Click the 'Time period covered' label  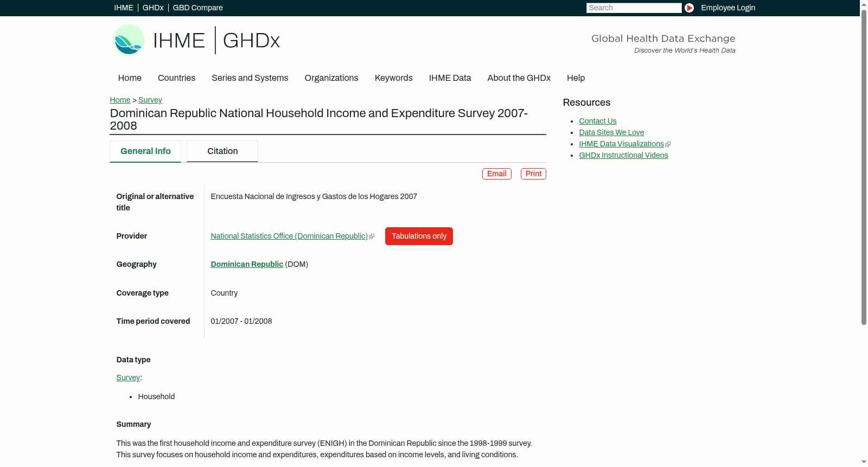(153, 322)
